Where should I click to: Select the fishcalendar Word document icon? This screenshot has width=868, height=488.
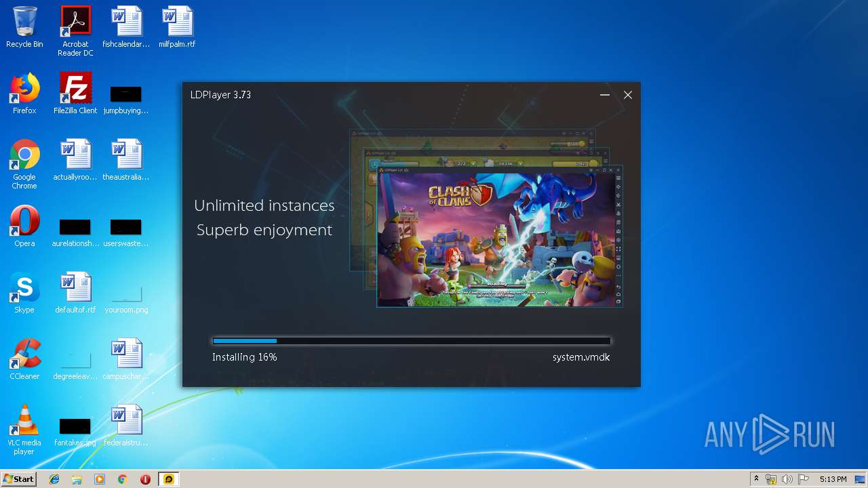click(126, 27)
